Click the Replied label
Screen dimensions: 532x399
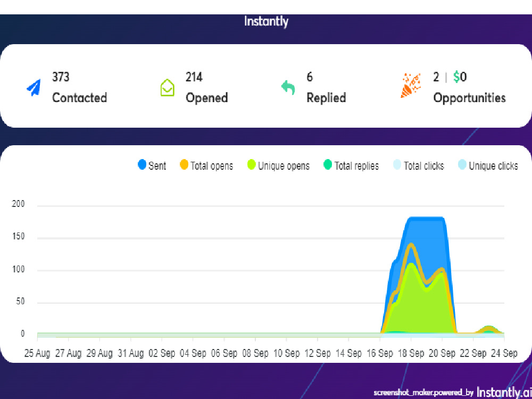326,98
